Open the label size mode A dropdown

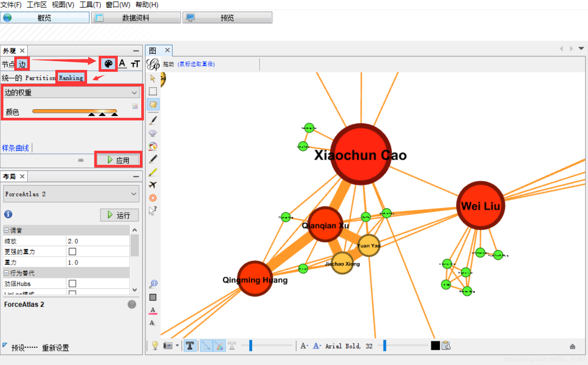304,346
